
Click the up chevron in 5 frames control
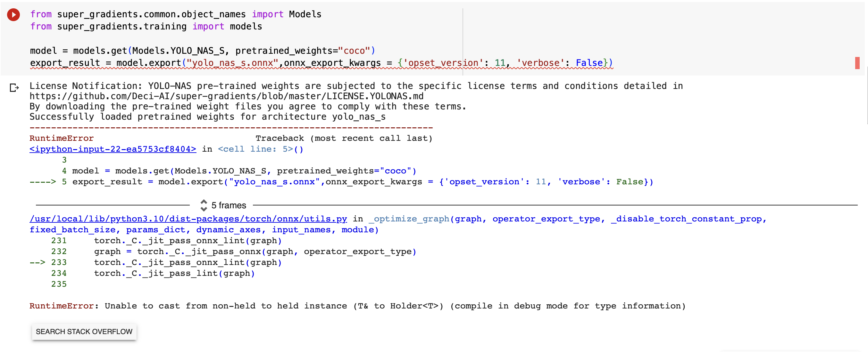click(204, 203)
